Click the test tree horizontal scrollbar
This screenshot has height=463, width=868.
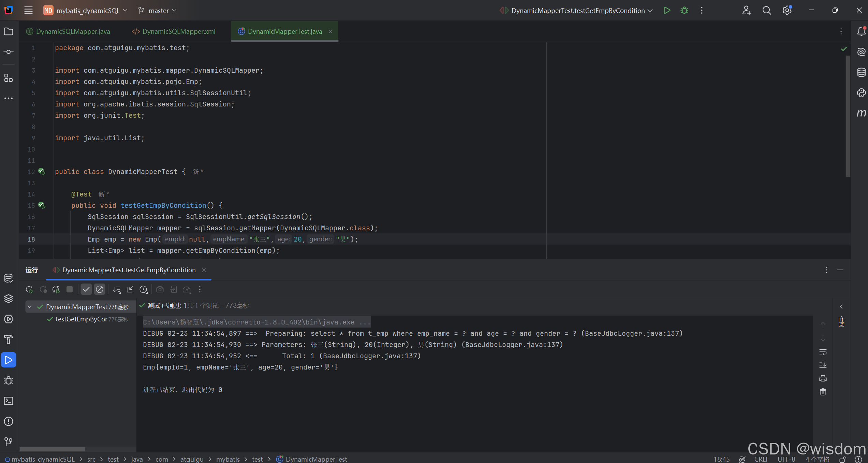pyautogui.click(x=53, y=449)
